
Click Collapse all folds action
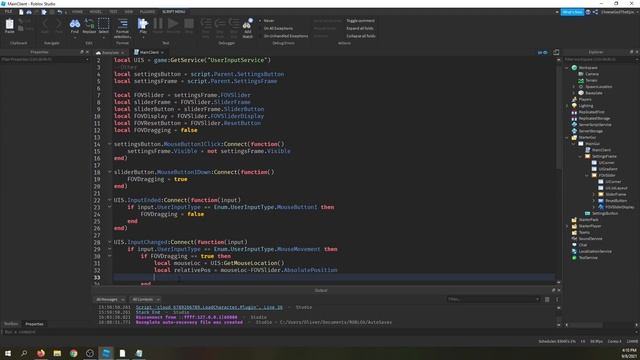pos(361,36)
